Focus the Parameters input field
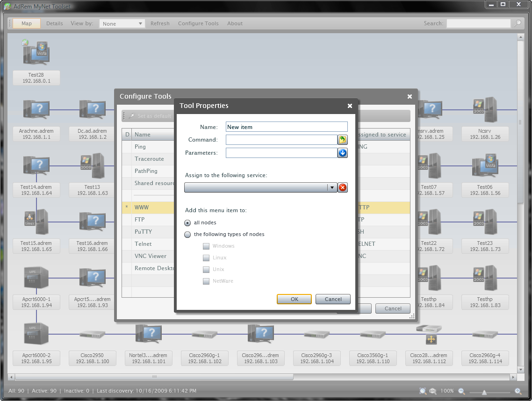Viewport: 532px width, 401px height. (281, 153)
